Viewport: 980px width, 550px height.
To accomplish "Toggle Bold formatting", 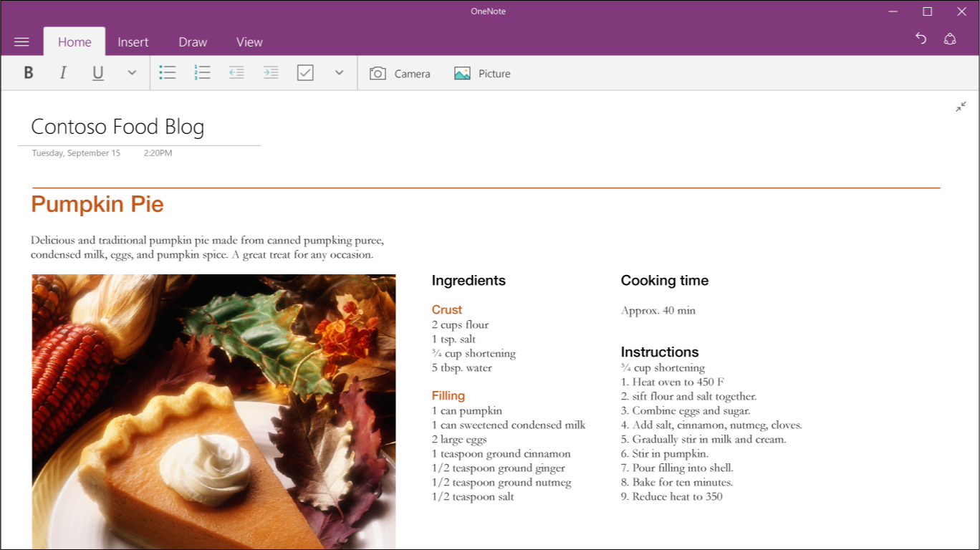I will tap(29, 73).
